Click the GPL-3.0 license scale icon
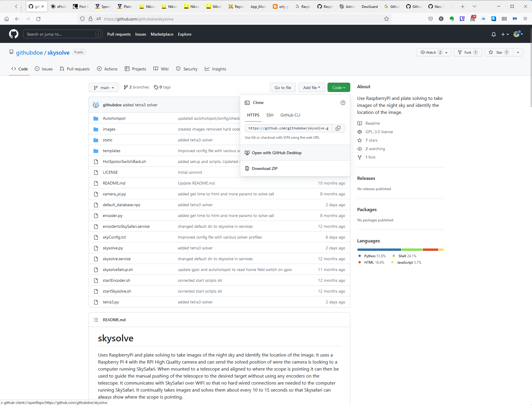532x405 pixels. coord(360,132)
